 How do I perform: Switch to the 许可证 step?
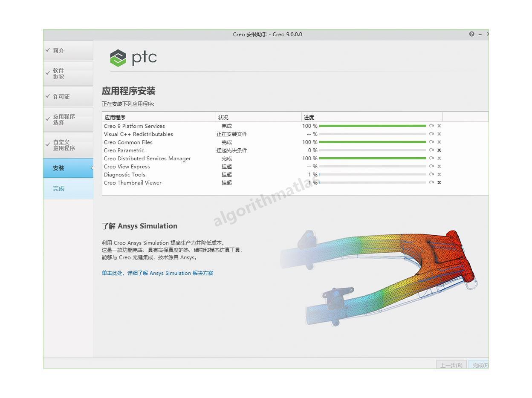click(x=68, y=97)
